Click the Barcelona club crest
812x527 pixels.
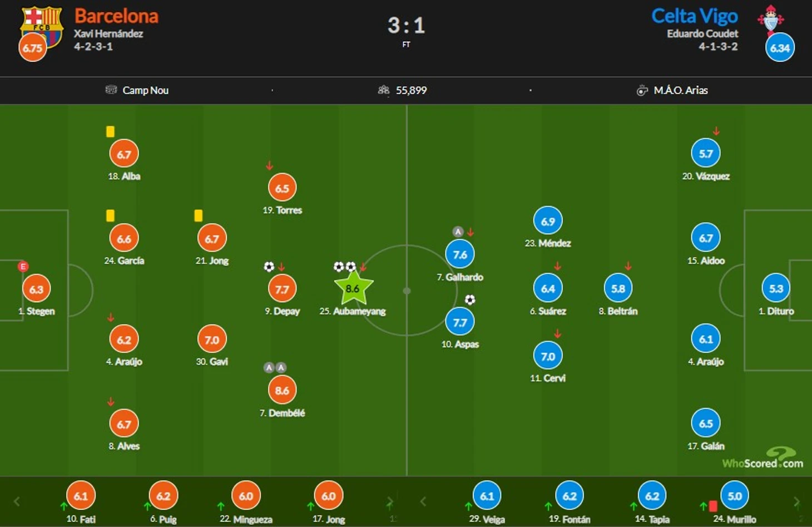pos(42,25)
